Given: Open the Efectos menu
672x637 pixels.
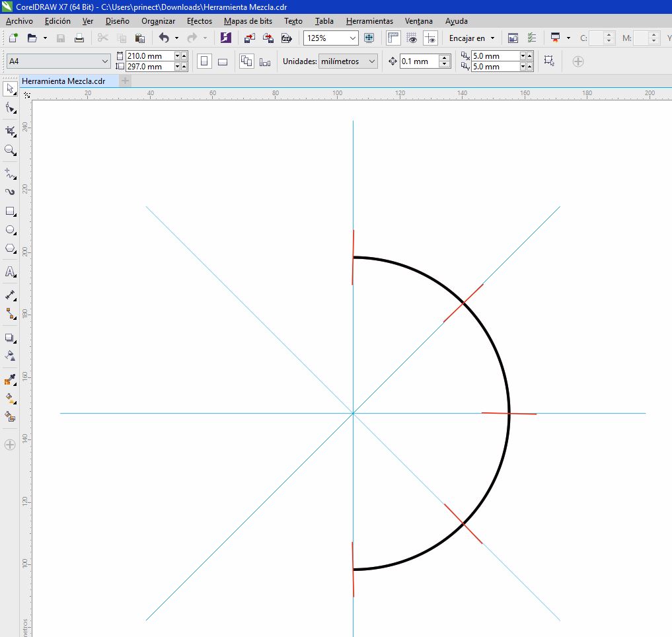Looking at the screenshot, I should [200, 21].
